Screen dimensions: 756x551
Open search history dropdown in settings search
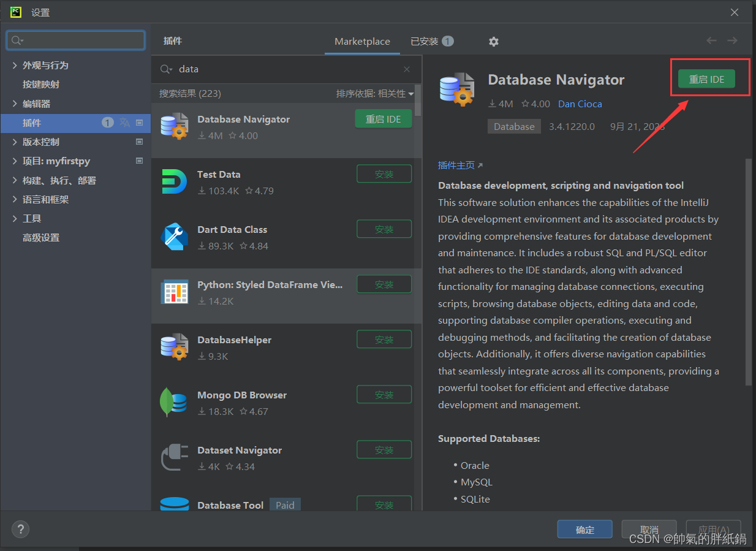click(x=17, y=40)
